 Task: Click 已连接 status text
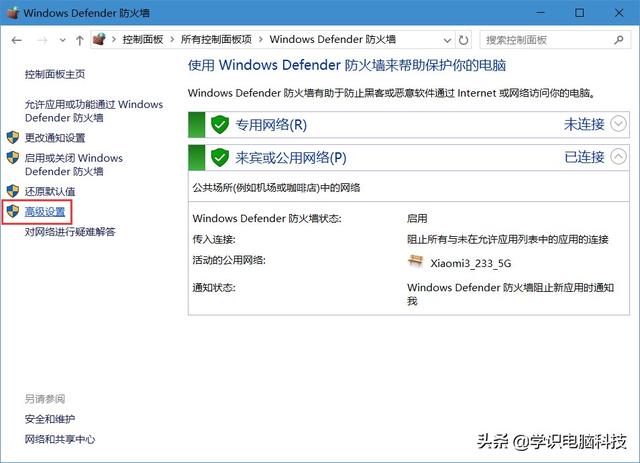[584, 157]
